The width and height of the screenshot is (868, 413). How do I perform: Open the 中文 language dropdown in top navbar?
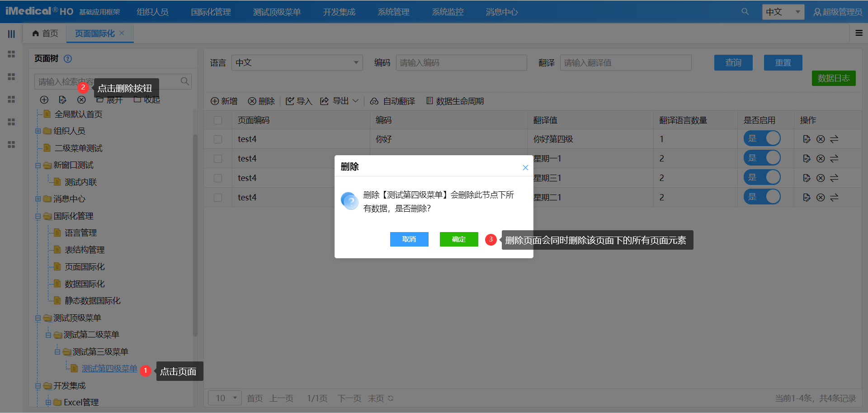783,12
